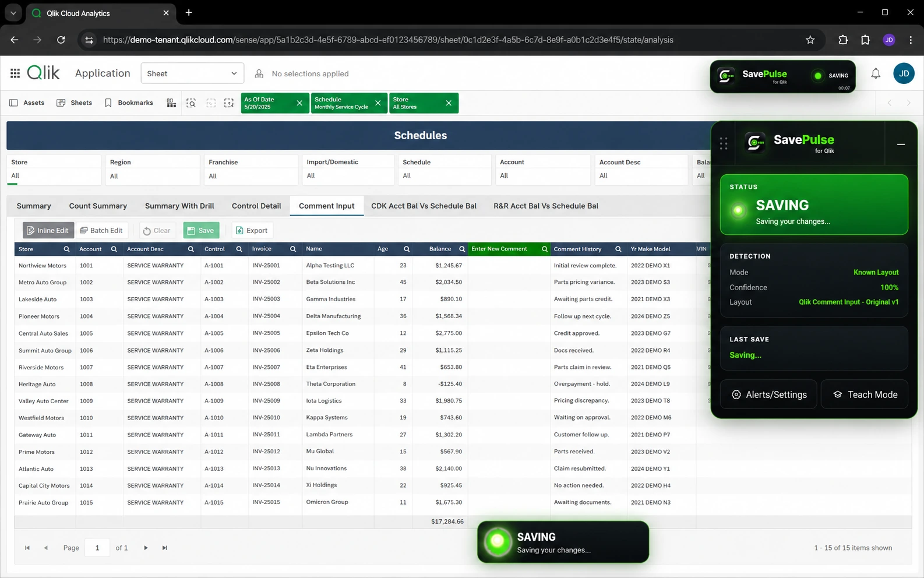This screenshot has height=578, width=924.
Task: Clear all selections icon
Action: [229, 103]
